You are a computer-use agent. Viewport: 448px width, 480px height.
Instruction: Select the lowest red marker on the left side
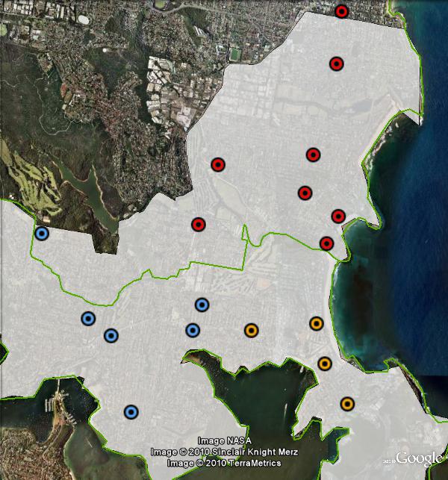pos(198,224)
